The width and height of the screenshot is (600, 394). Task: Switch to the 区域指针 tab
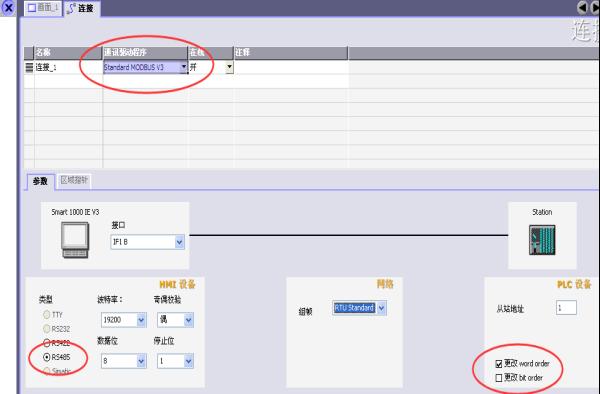tap(74, 181)
